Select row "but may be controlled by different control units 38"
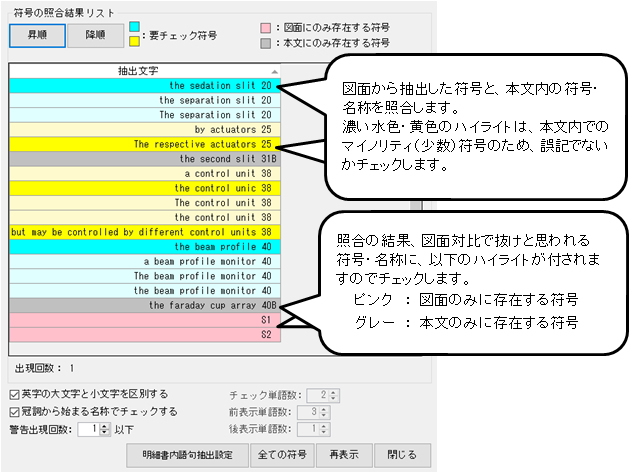The image size is (633, 473). click(145, 232)
